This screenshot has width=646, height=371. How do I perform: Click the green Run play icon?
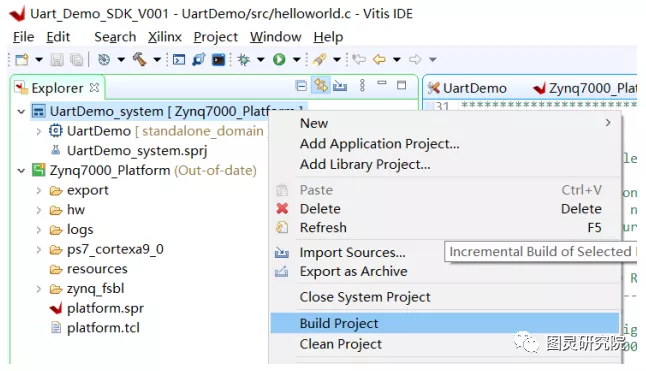point(279,60)
